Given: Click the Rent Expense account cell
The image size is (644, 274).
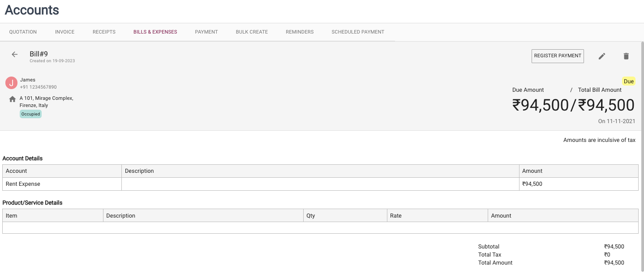Looking at the screenshot, I should (x=23, y=184).
